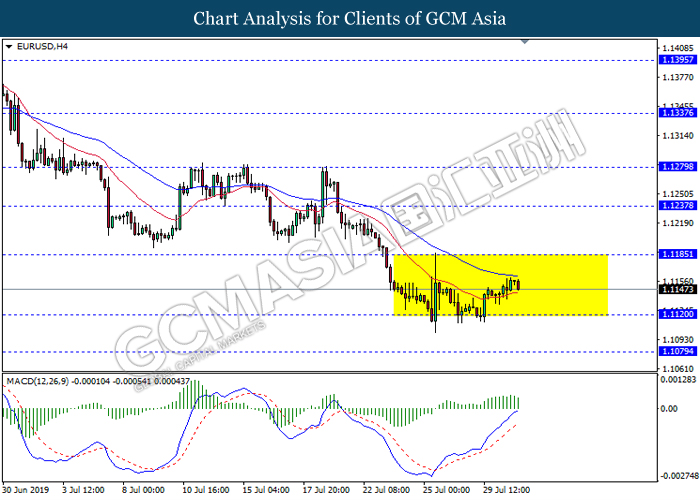700x500 pixels.
Task: Select the 1.11200 support level label
Action: coord(678,314)
